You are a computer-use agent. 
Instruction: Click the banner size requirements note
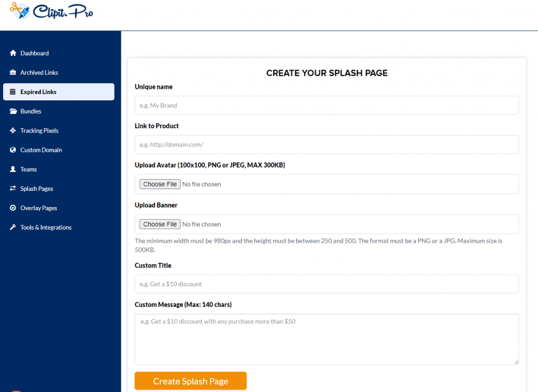(318, 245)
